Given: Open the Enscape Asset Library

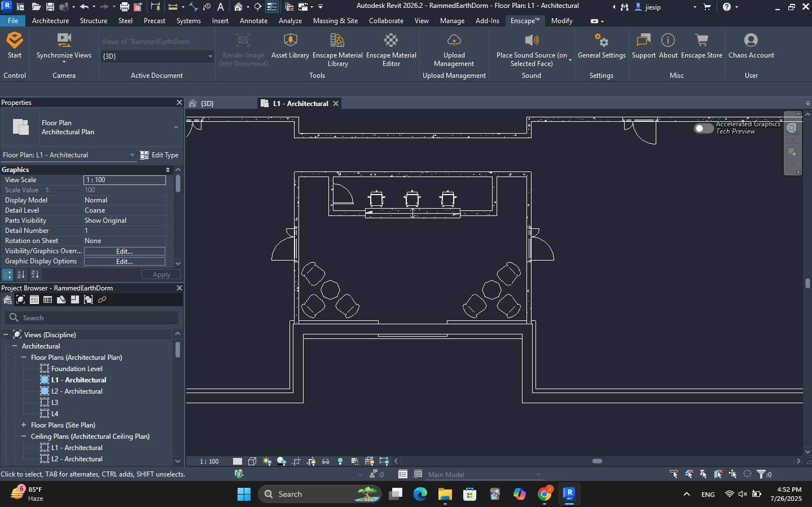Looking at the screenshot, I should [x=290, y=45].
